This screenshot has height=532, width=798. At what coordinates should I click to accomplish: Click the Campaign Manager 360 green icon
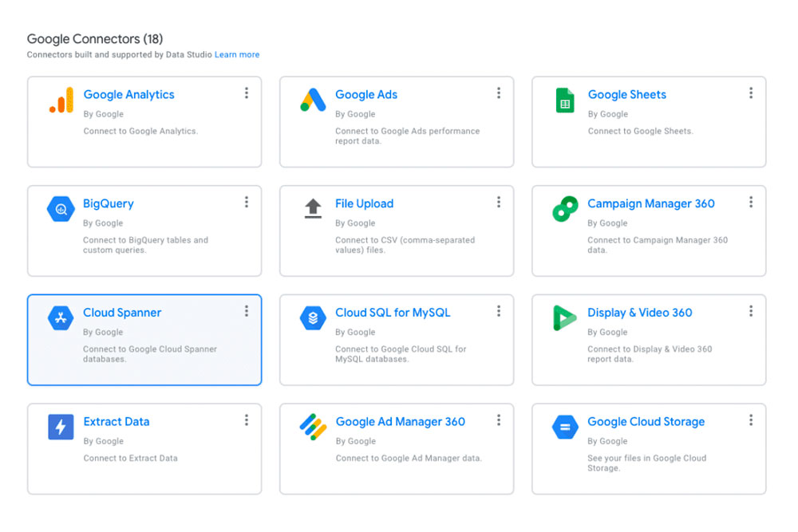[565, 209]
